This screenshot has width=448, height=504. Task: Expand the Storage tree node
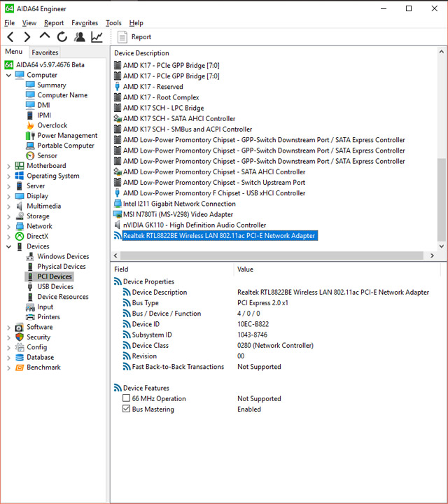point(8,216)
